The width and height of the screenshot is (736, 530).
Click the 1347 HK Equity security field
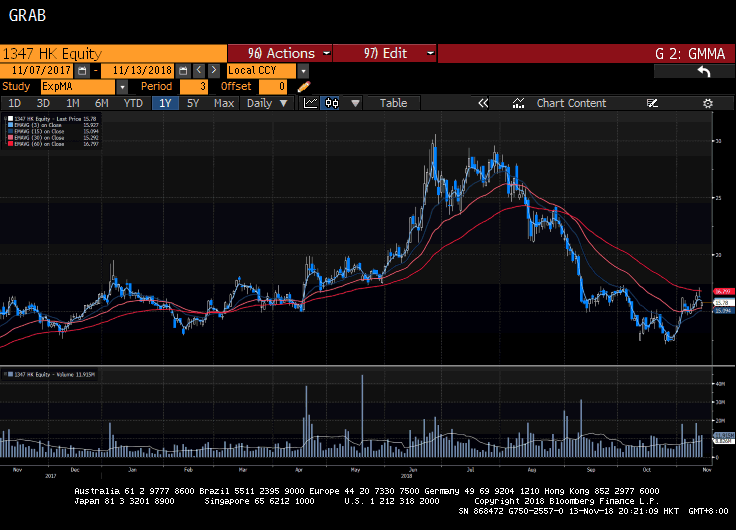pos(113,54)
